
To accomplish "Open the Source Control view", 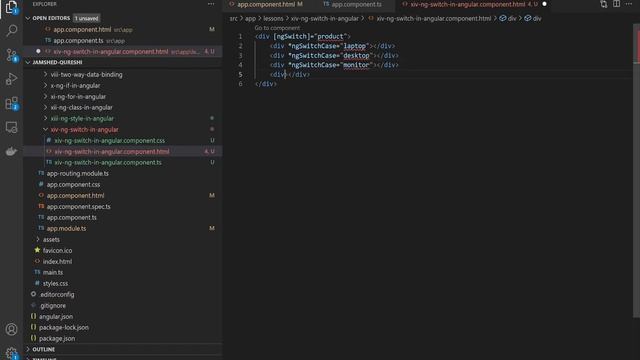I will [x=11, y=55].
